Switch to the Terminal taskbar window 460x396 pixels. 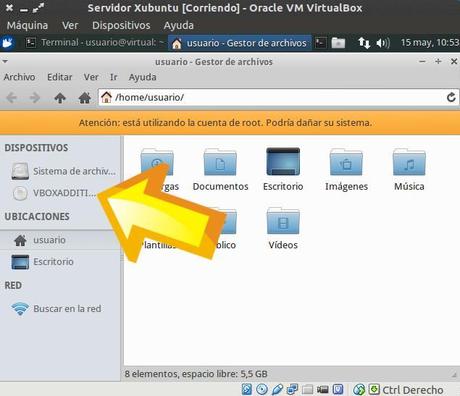point(95,43)
